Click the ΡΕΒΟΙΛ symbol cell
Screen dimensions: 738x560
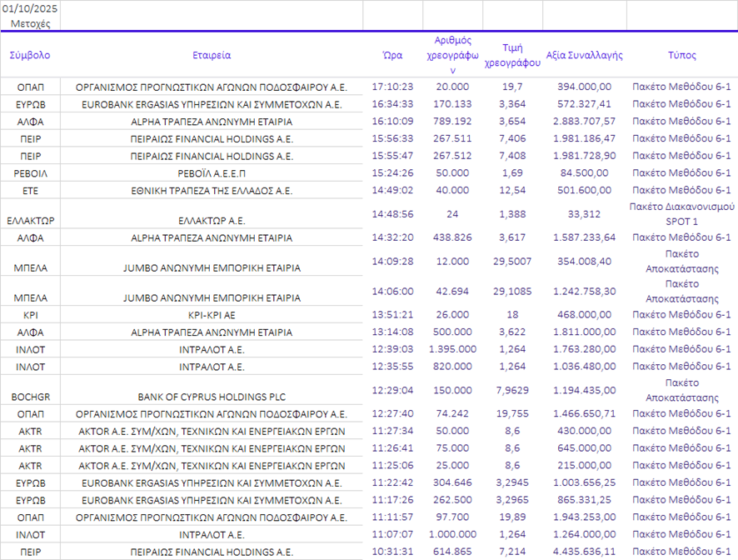30,173
